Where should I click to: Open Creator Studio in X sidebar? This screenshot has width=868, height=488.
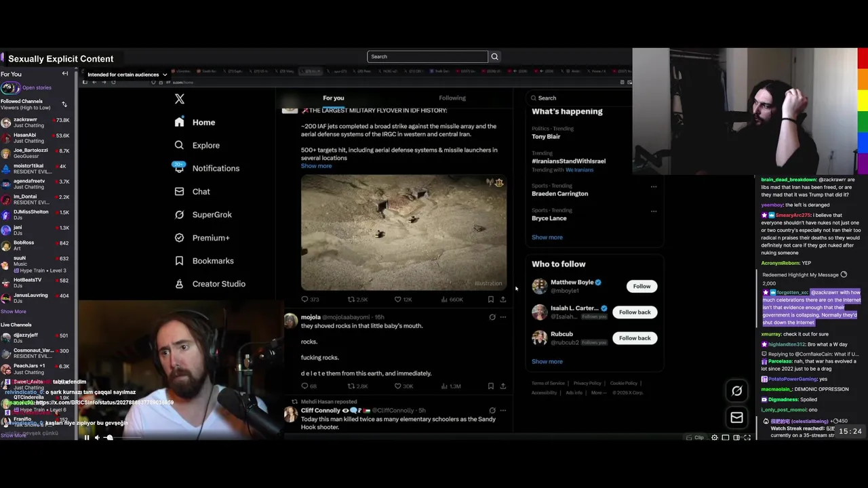[210, 284]
